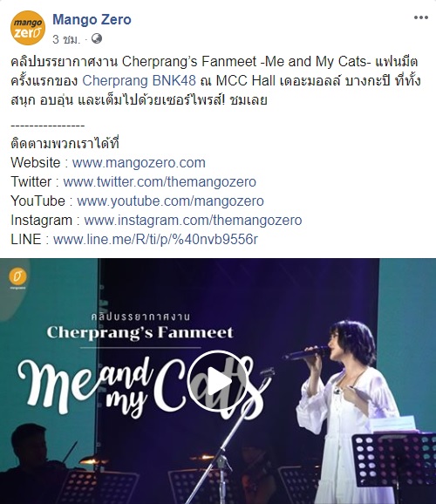Click the singer in white dress on thumbnail
The height and width of the screenshot is (504, 436).
(x=347, y=412)
